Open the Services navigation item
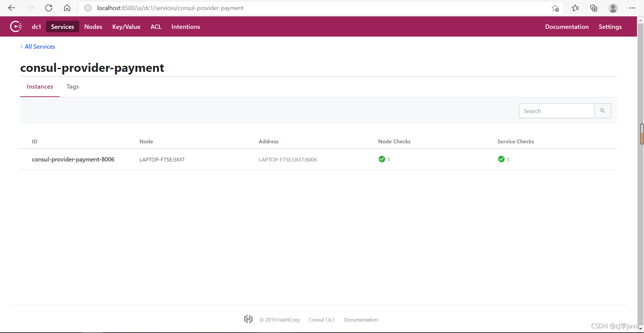 62,27
